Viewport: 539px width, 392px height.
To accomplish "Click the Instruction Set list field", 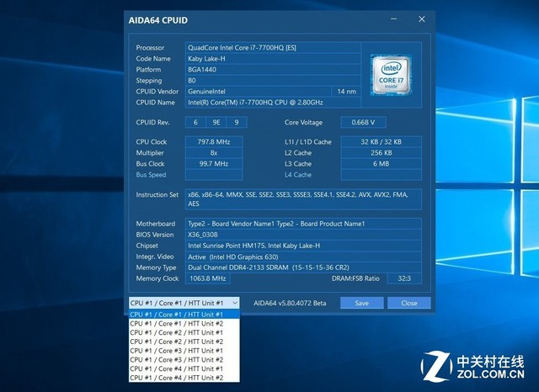I will tap(303, 199).
